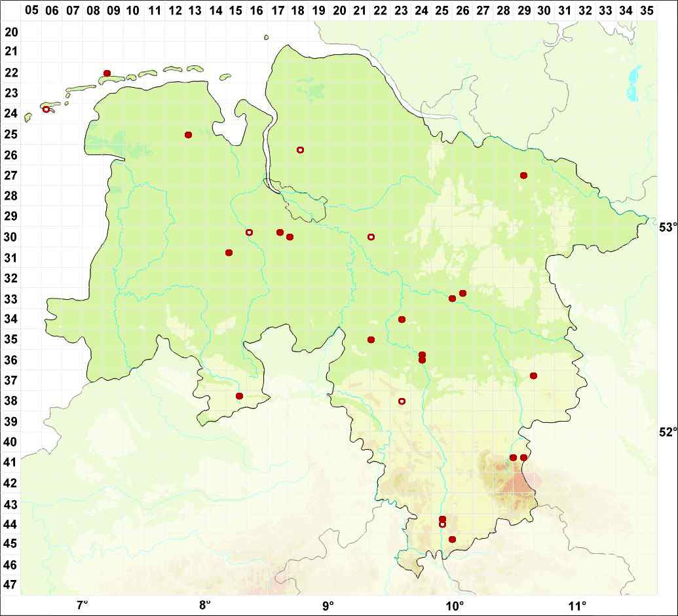Select the filled dot in row 27, column 29
The height and width of the screenshot is (616, 678).
[523, 175]
